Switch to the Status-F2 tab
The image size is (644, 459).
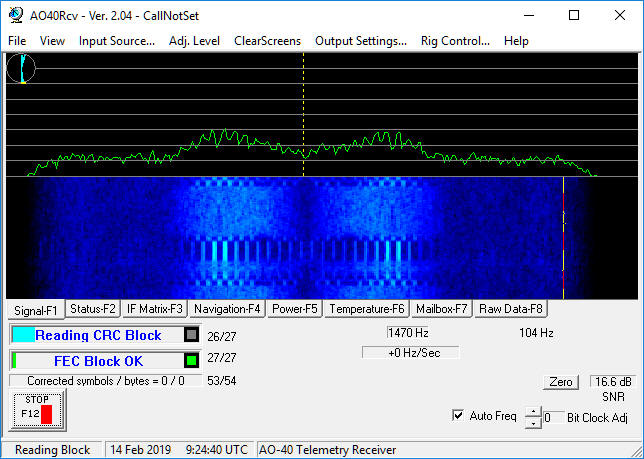[x=93, y=309]
